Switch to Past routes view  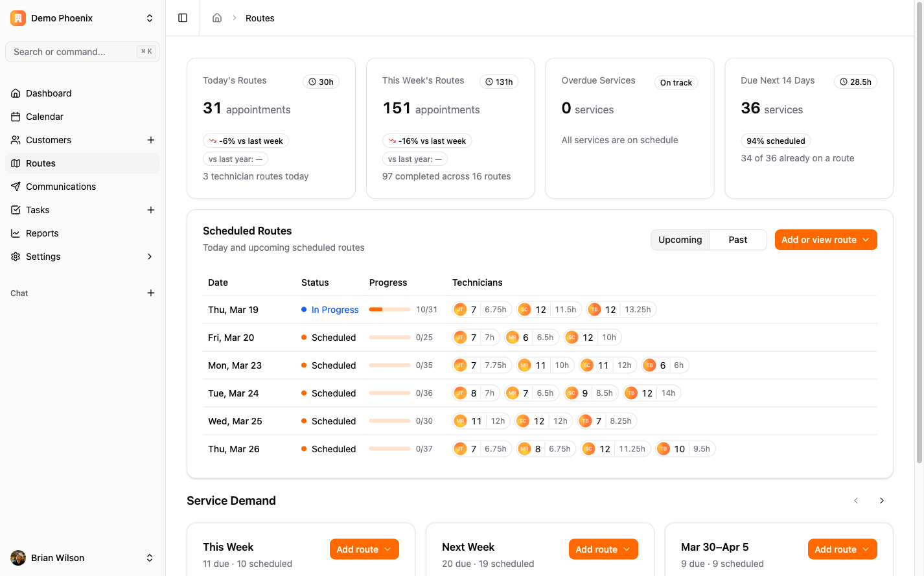pos(737,240)
